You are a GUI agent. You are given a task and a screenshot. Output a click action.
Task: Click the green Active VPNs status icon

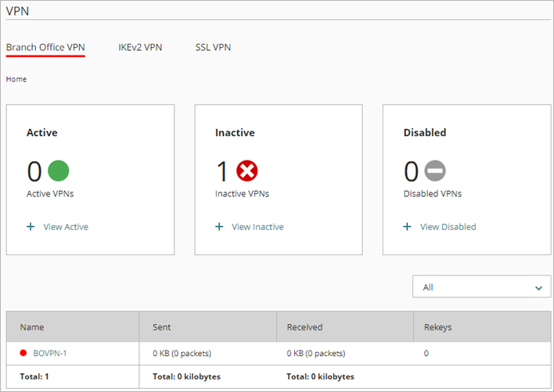click(x=59, y=171)
